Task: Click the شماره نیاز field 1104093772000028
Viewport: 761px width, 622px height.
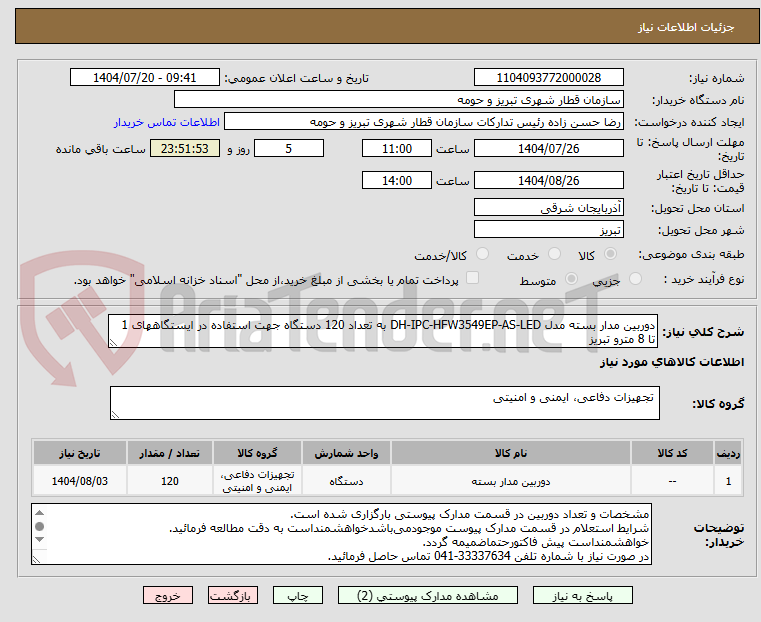Action: coord(548,78)
